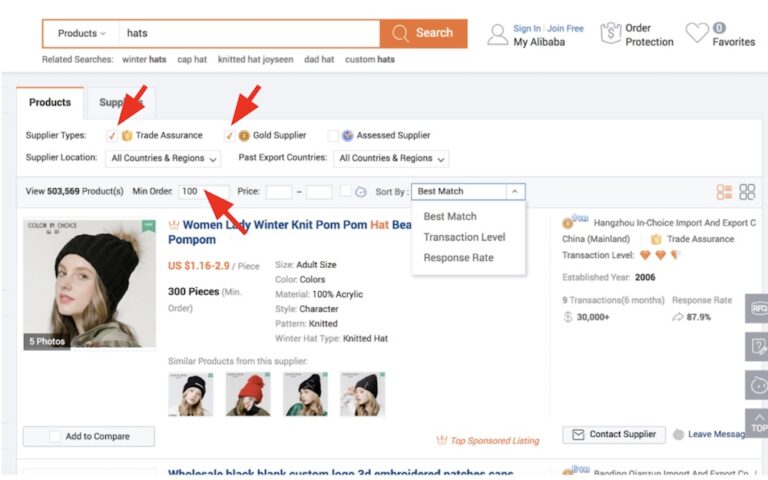The height and width of the screenshot is (480, 768).
Task: Open the black pom pom hat main photo
Action: point(90,285)
